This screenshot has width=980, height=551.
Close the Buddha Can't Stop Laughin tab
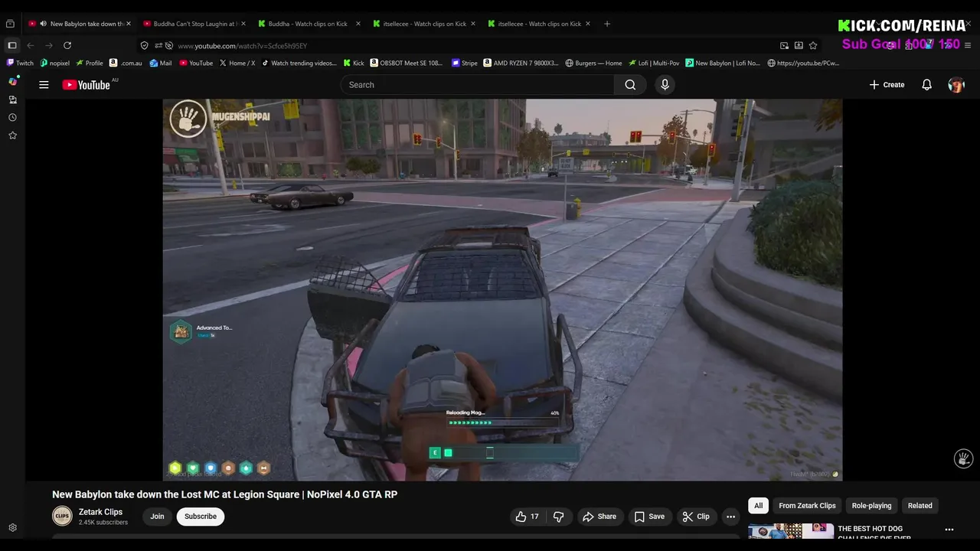[243, 24]
